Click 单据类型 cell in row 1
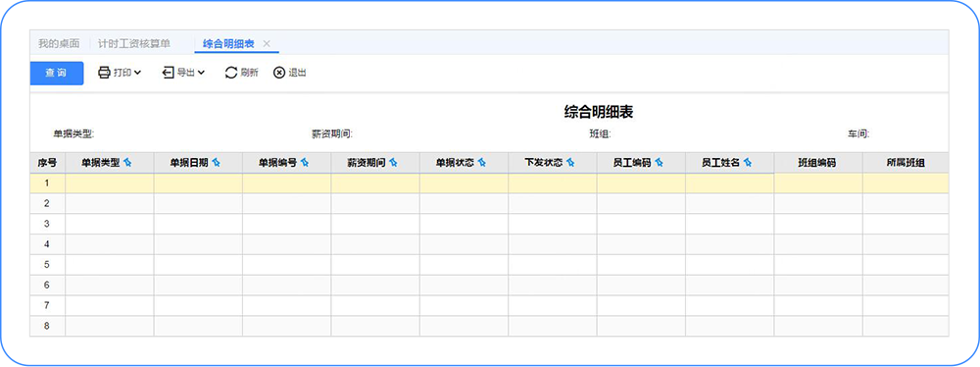The height and width of the screenshot is (367, 980). point(110,183)
